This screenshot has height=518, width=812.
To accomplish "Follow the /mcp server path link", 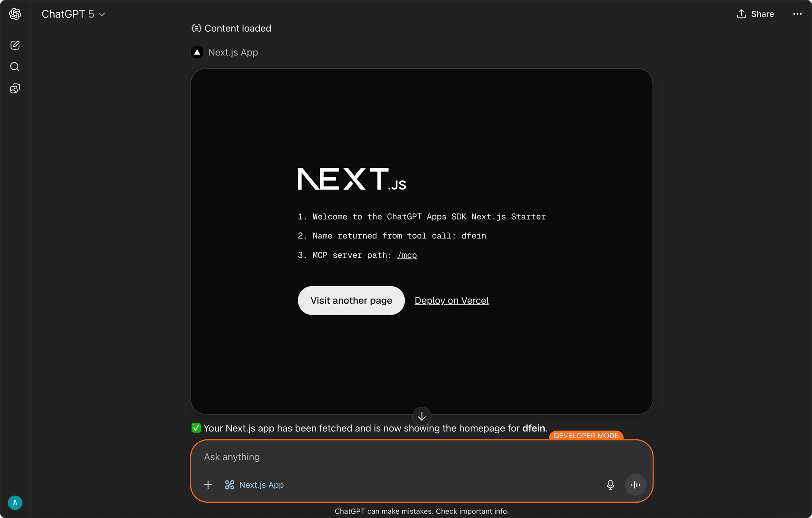I will click(407, 255).
